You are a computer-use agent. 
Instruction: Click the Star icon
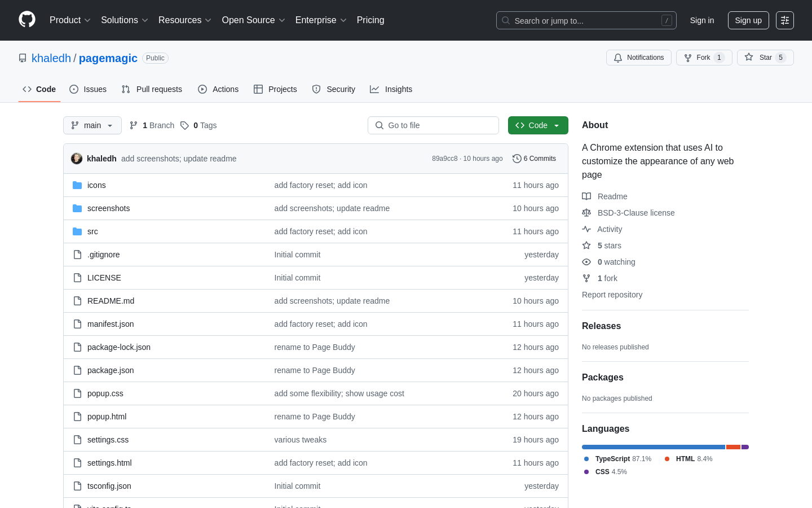pyautogui.click(x=749, y=57)
